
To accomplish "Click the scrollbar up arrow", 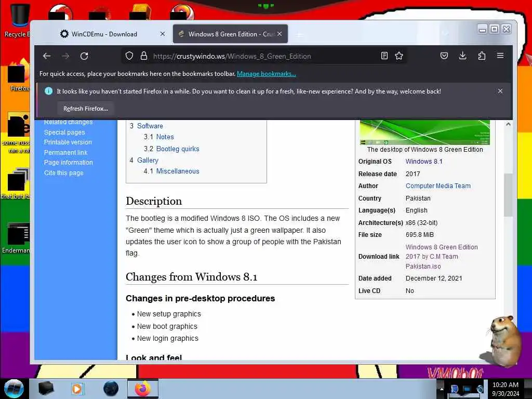I will (x=508, y=124).
